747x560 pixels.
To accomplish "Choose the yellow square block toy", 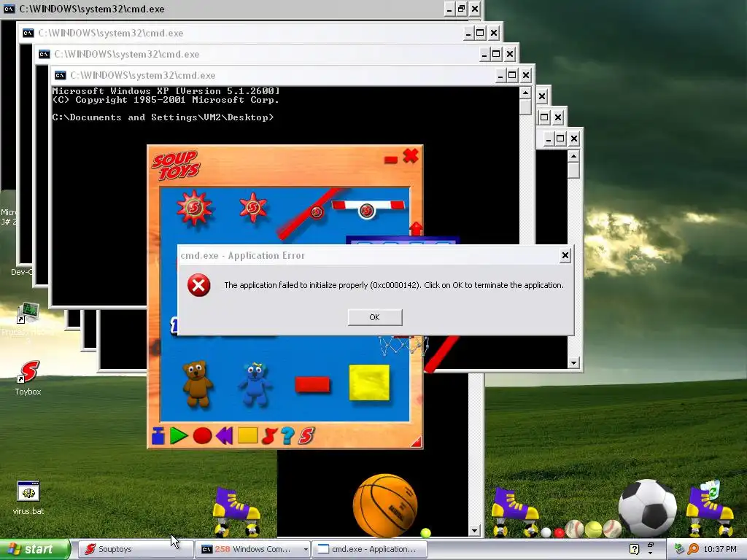I will 369,383.
